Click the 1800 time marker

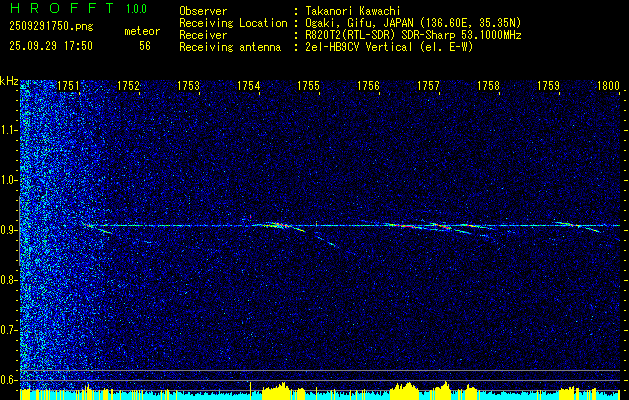[609, 86]
